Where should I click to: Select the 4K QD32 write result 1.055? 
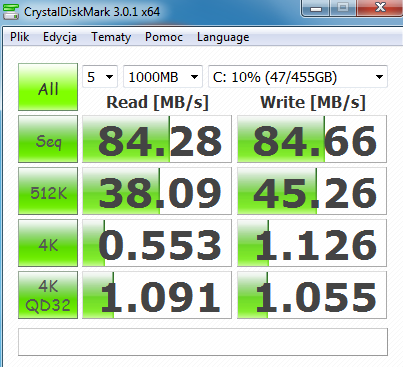312,295
